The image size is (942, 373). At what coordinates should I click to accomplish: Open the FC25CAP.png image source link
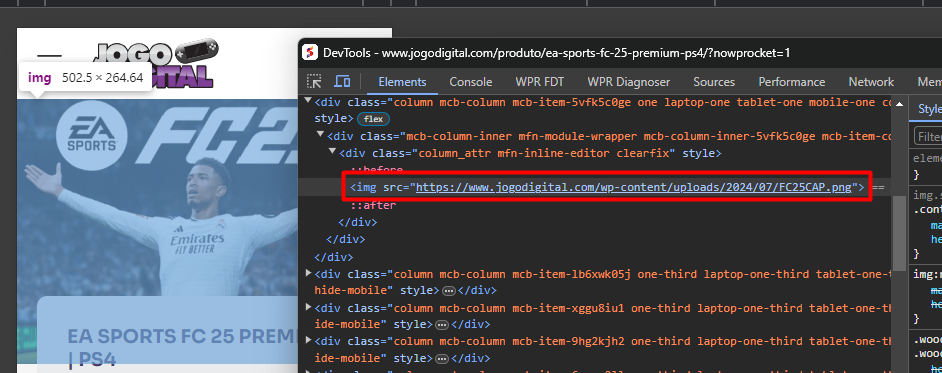[634, 187]
